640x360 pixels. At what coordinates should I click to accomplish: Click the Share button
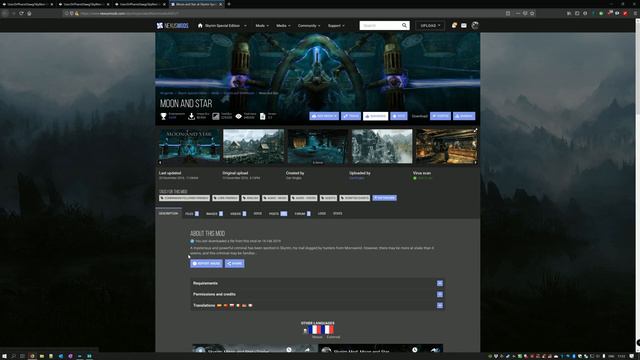click(x=234, y=263)
